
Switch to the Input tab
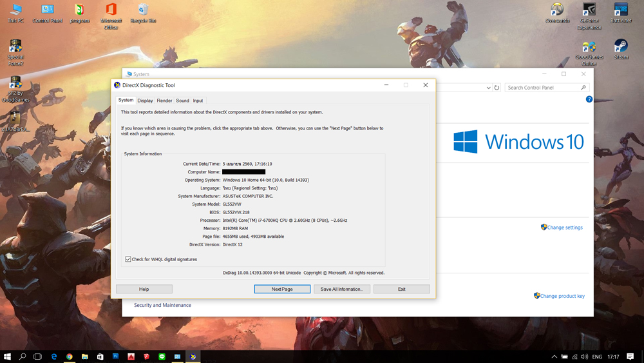pos(198,101)
